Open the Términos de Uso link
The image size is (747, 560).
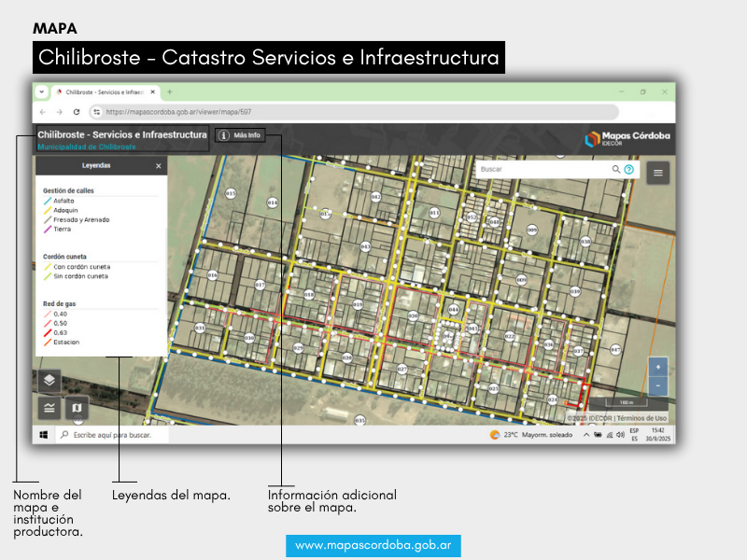tap(642, 418)
